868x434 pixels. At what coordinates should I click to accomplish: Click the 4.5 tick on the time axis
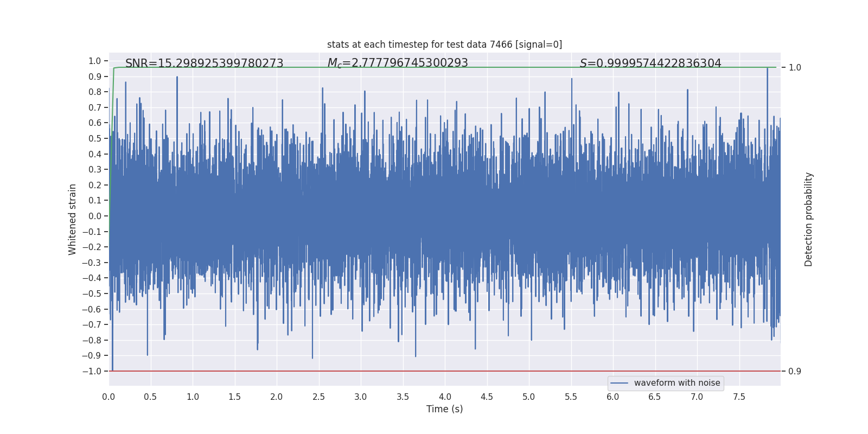(487, 397)
